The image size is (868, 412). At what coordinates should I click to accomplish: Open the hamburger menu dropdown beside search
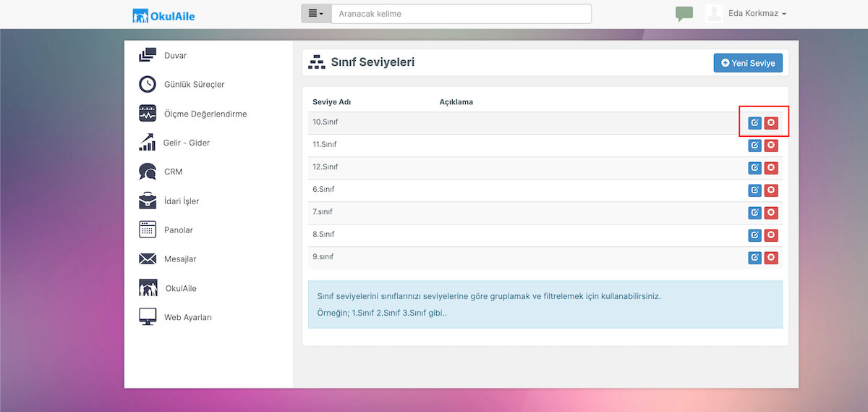click(x=316, y=14)
